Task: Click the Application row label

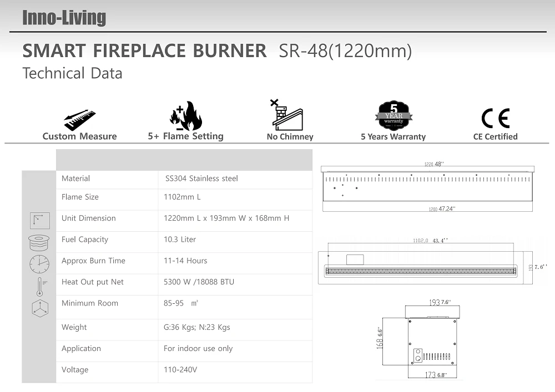Action: coord(81,348)
